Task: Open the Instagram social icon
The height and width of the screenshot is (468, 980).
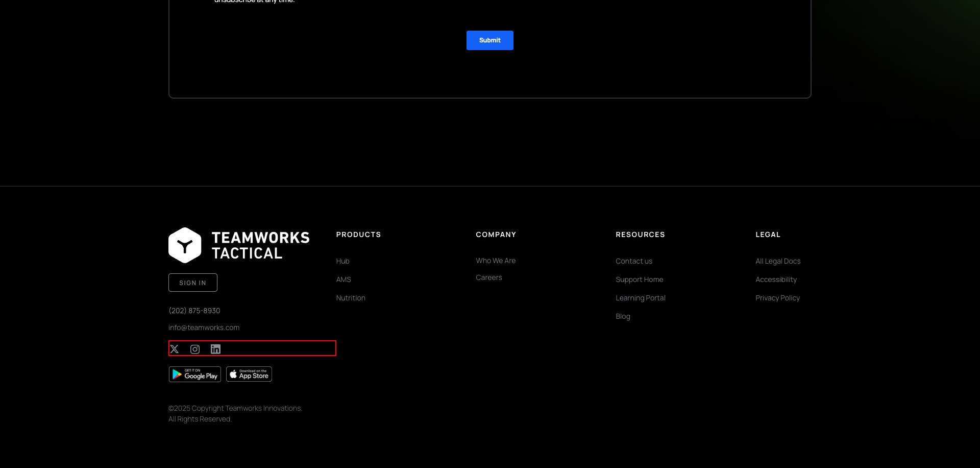Action: coord(195,349)
